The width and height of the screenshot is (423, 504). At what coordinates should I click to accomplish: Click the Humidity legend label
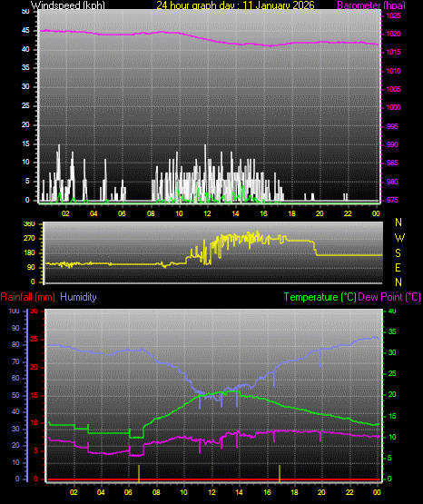point(78,297)
